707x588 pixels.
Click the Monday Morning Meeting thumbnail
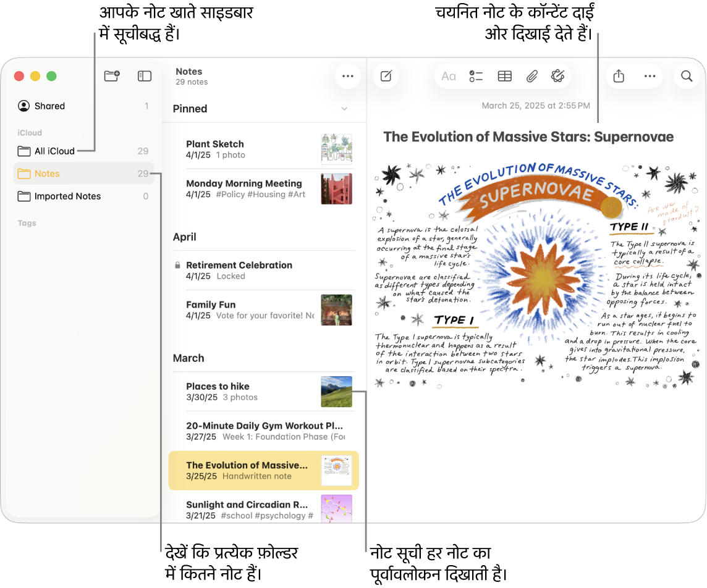[x=336, y=189]
